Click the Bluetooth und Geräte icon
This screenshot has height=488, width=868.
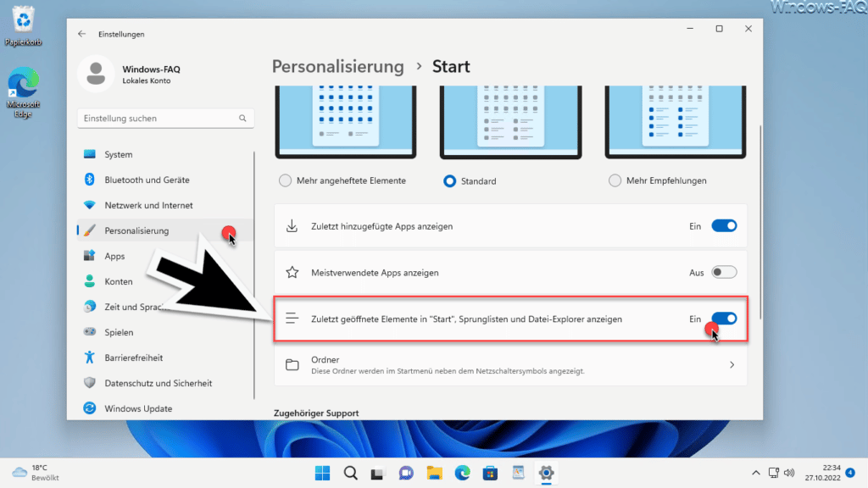coord(89,180)
